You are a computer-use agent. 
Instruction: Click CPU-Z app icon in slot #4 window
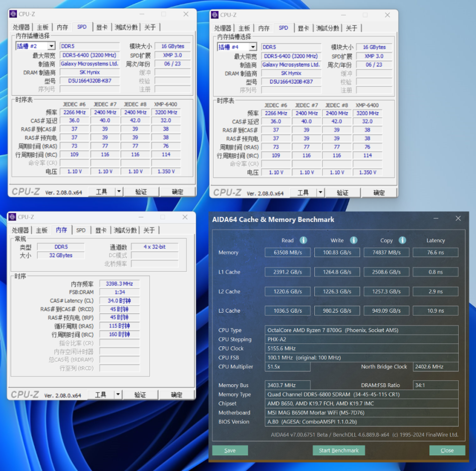click(x=215, y=15)
